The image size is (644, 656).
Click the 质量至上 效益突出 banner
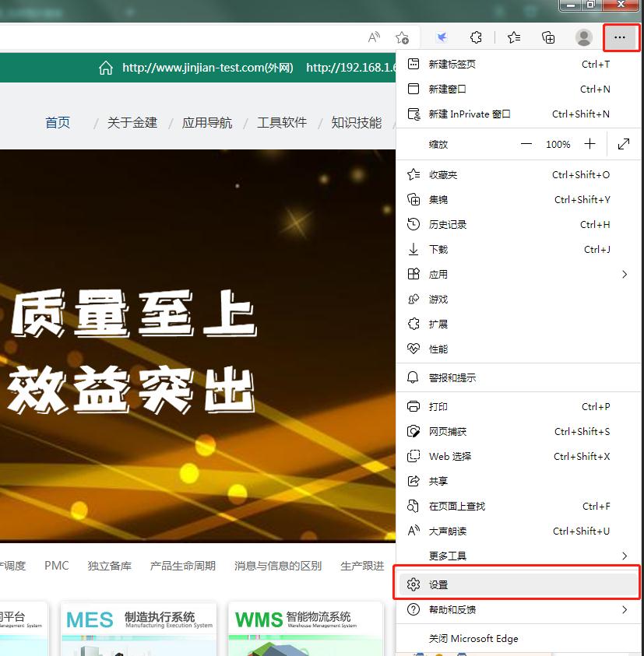198,346
